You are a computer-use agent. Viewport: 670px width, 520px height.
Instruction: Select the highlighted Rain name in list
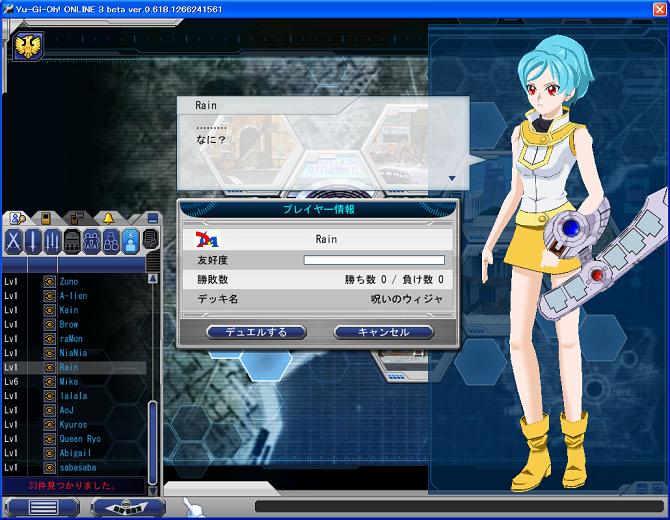[x=69, y=367]
